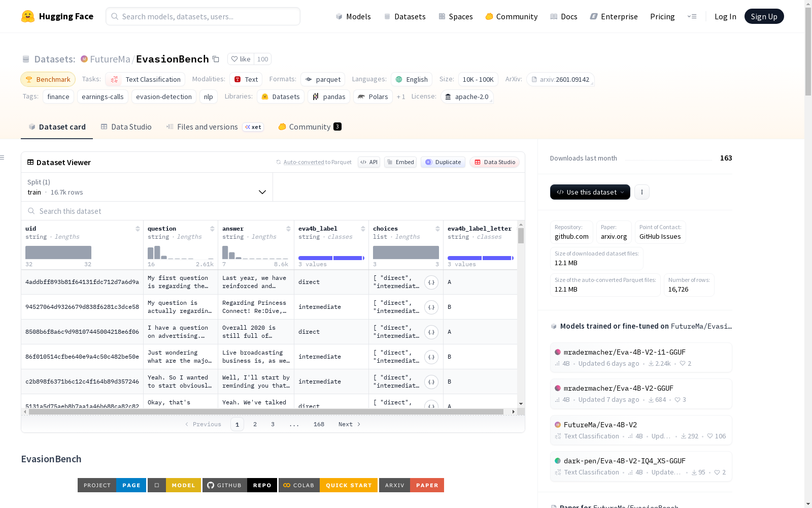Click the parquet format tag

click(323, 79)
